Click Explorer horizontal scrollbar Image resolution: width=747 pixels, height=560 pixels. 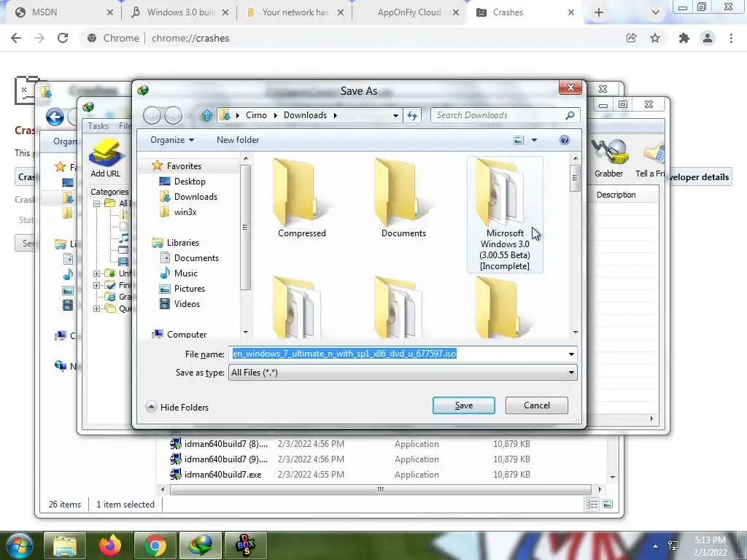[x=381, y=489]
